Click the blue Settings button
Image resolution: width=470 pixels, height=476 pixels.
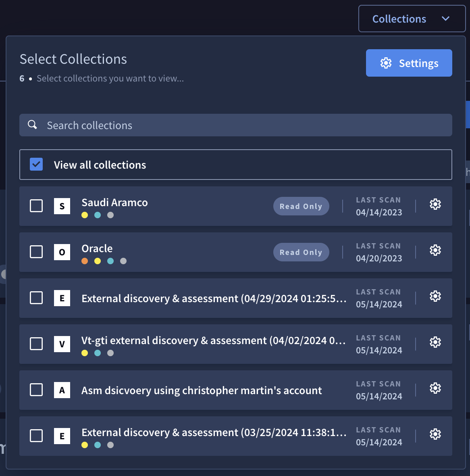click(x=409, y=63)
